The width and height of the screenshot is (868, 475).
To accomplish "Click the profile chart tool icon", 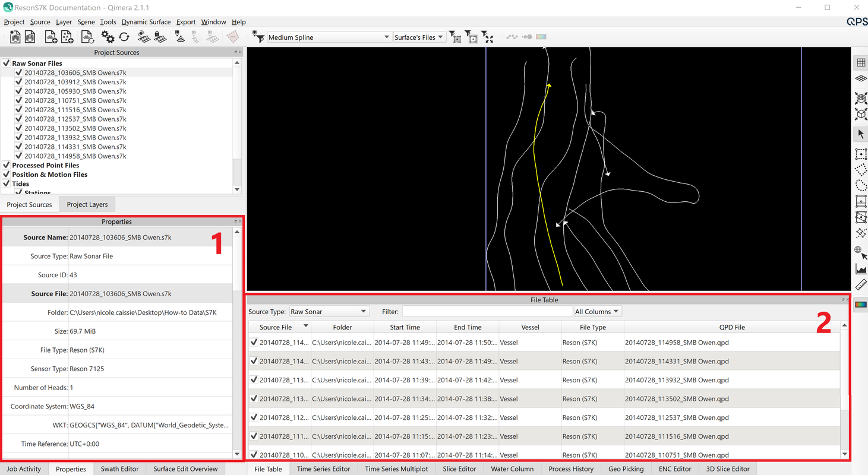I will (x=860, y=270).
